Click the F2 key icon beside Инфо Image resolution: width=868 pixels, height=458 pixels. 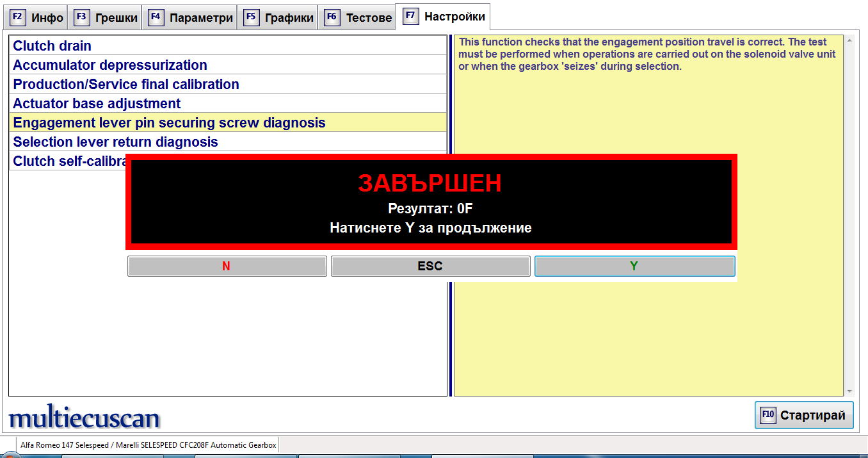18,17
